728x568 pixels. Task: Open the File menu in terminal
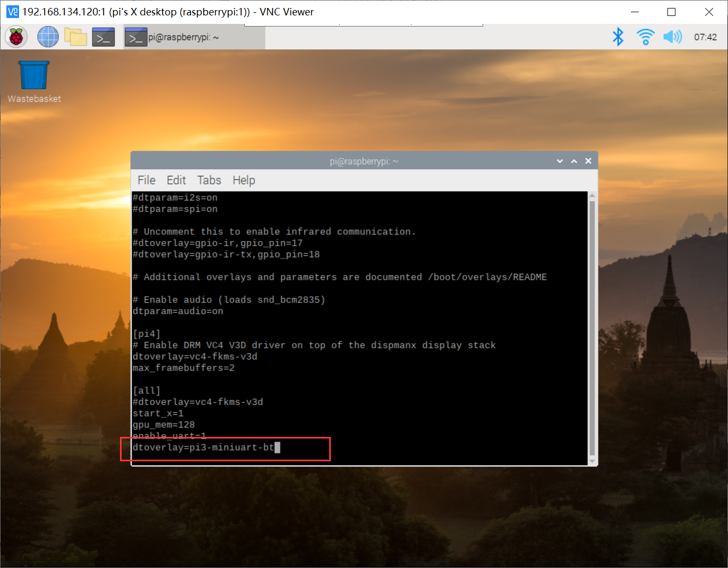click(x=147, y=180)
